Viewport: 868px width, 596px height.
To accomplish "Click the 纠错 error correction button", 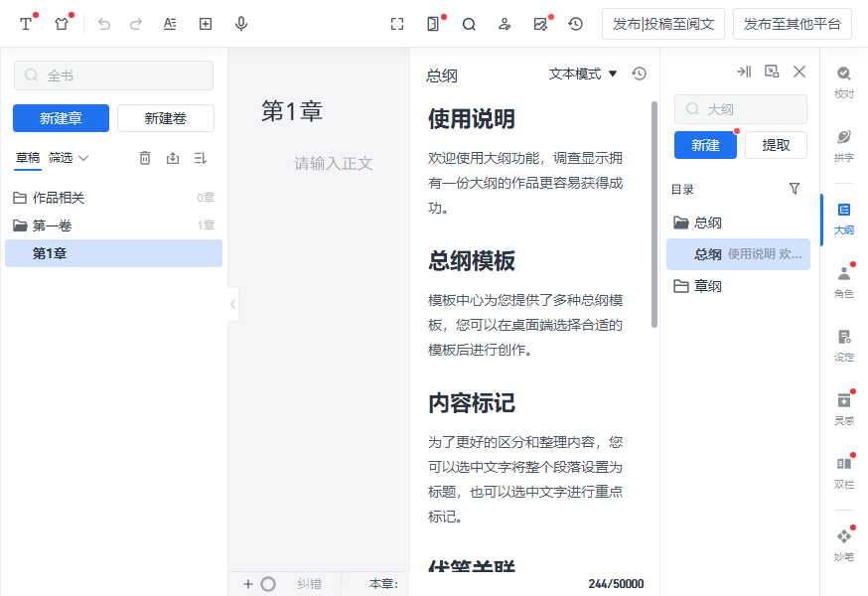I will 309,584.
